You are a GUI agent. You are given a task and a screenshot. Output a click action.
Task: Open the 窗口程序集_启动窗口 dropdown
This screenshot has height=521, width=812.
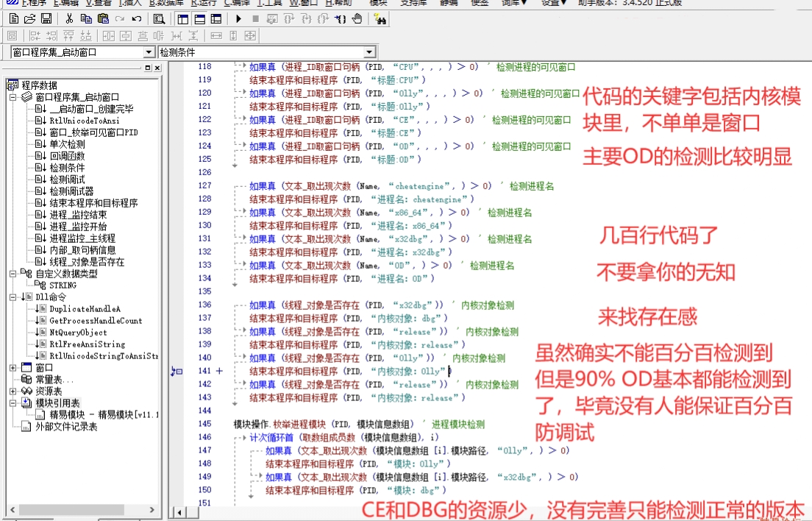pyautogui.click(x=149, y=52)
